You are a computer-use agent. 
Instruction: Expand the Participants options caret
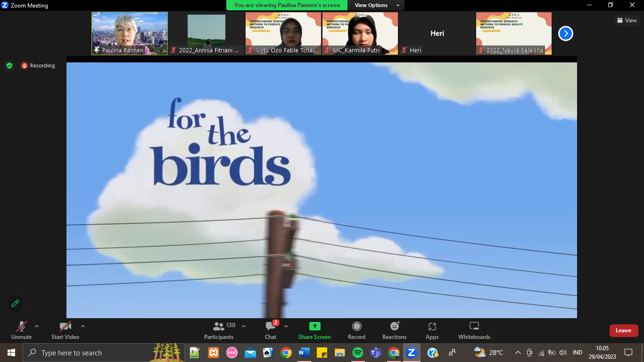click(244, 326)
